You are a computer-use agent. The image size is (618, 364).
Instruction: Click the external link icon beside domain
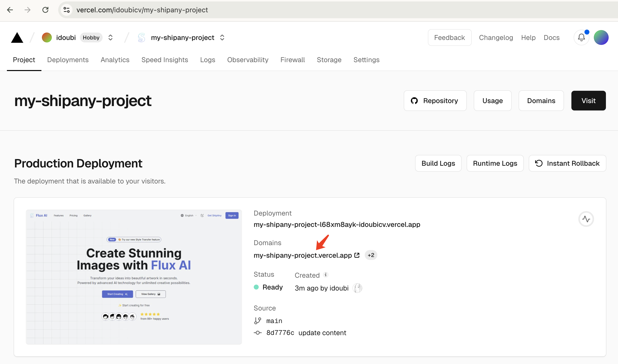pos(357,255)
